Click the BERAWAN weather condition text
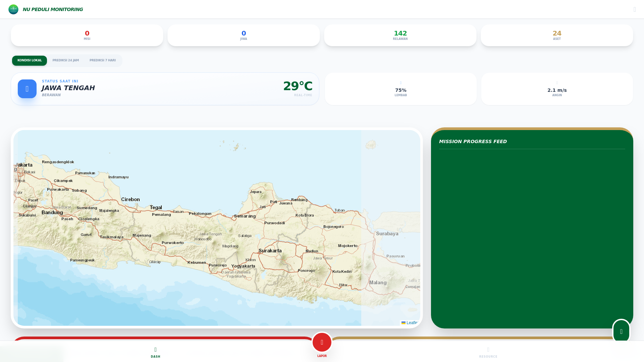Image resolution: width=644 pixels, height=362 pixels. pos(51,95)
